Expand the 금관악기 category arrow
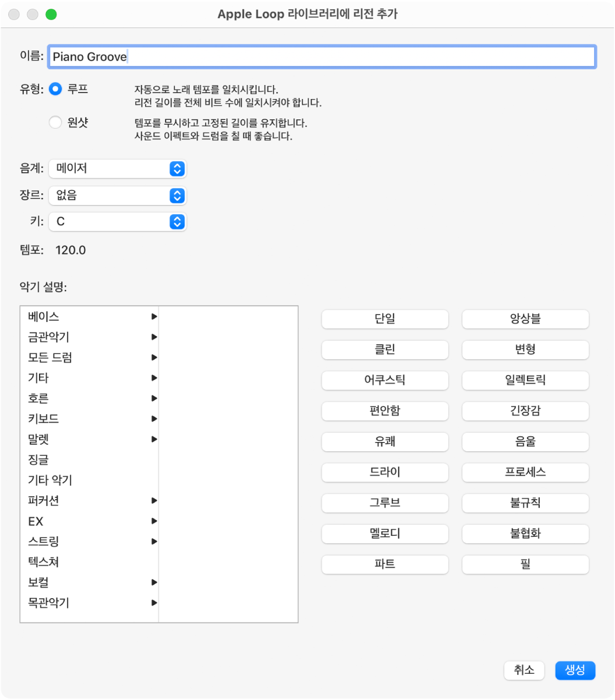This screenshot has width=615, height=700. coord(154,337)
